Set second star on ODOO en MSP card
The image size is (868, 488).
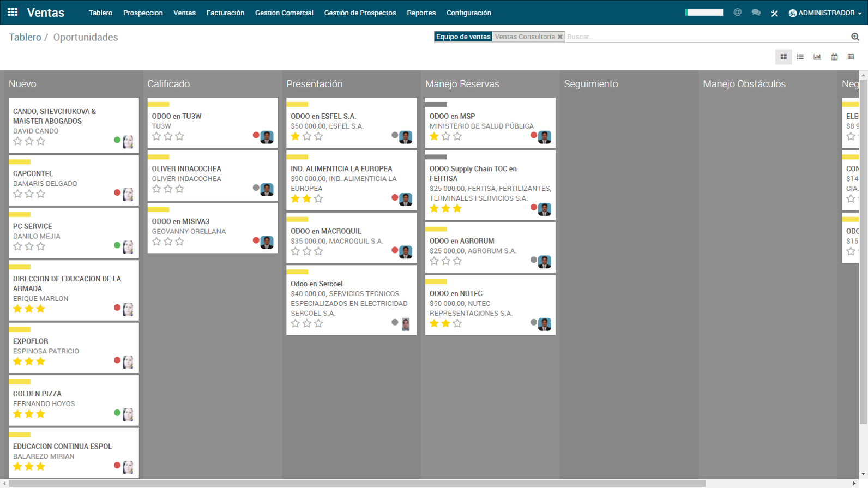(445, 136)
